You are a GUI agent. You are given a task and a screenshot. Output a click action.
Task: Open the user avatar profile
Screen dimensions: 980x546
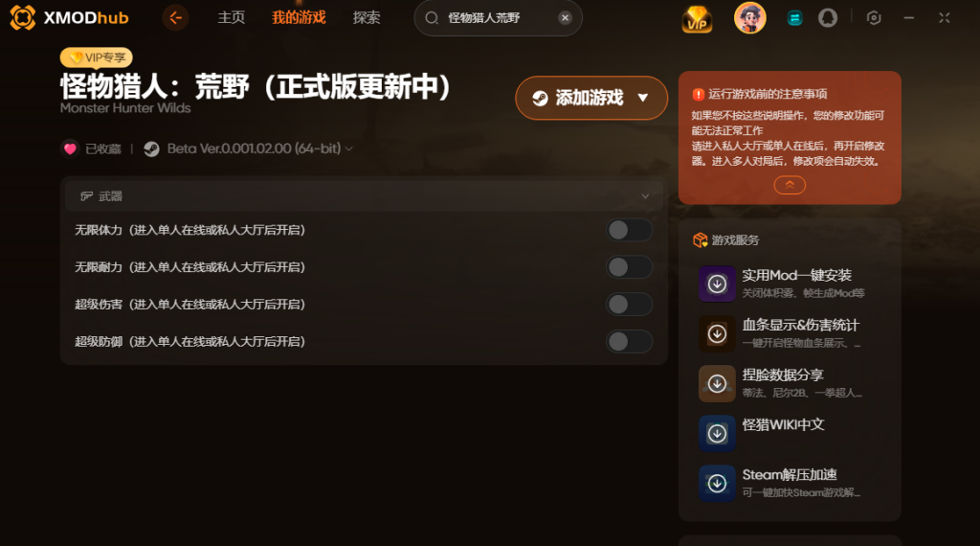(750, 17)
